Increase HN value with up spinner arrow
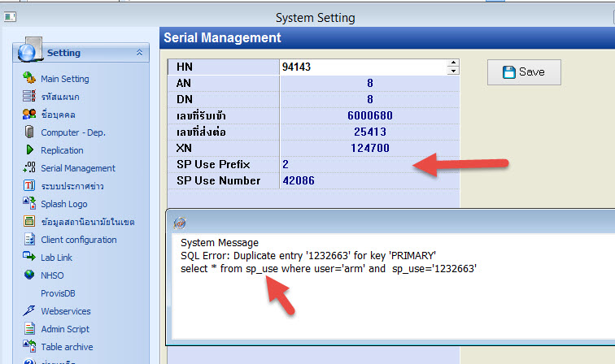 tap(452, 63)
